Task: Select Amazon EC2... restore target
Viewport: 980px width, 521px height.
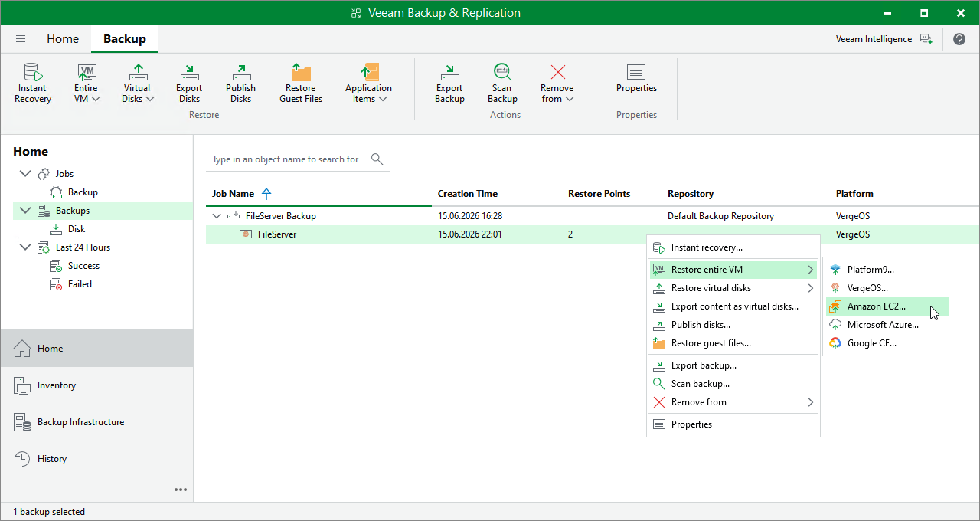Action: (887, 306)
